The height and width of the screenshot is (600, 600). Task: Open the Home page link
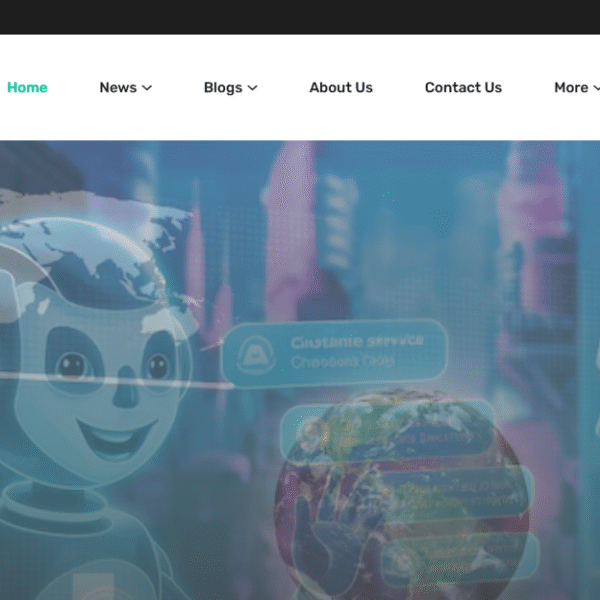pos(27,87)
